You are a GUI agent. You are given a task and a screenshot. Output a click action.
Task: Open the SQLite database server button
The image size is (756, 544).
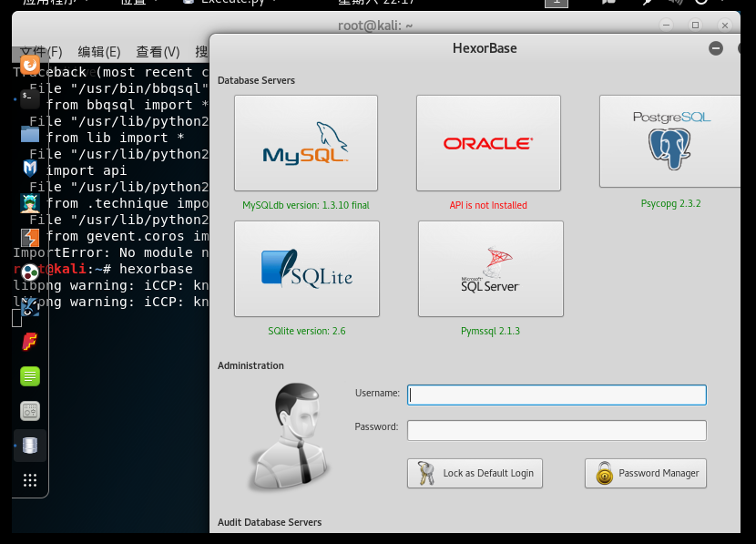[307, 269]
